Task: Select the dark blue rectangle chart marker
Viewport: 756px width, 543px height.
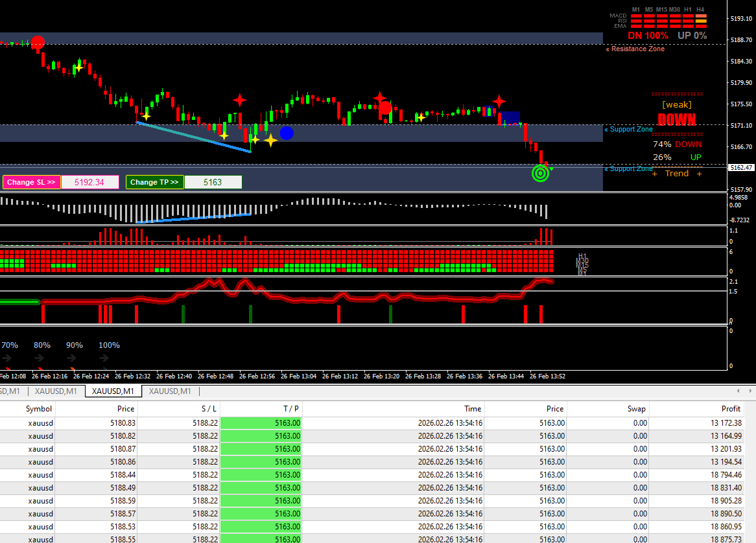Action: 510,118
